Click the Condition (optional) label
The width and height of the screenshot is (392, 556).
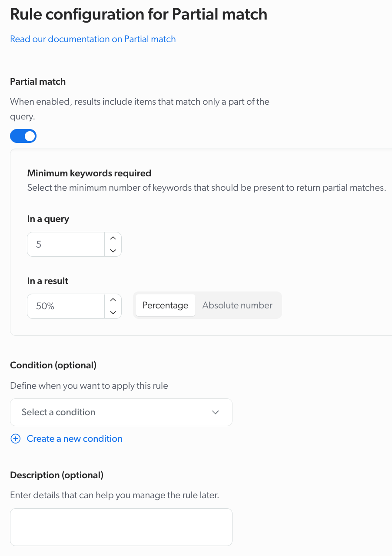click(53, 365)
